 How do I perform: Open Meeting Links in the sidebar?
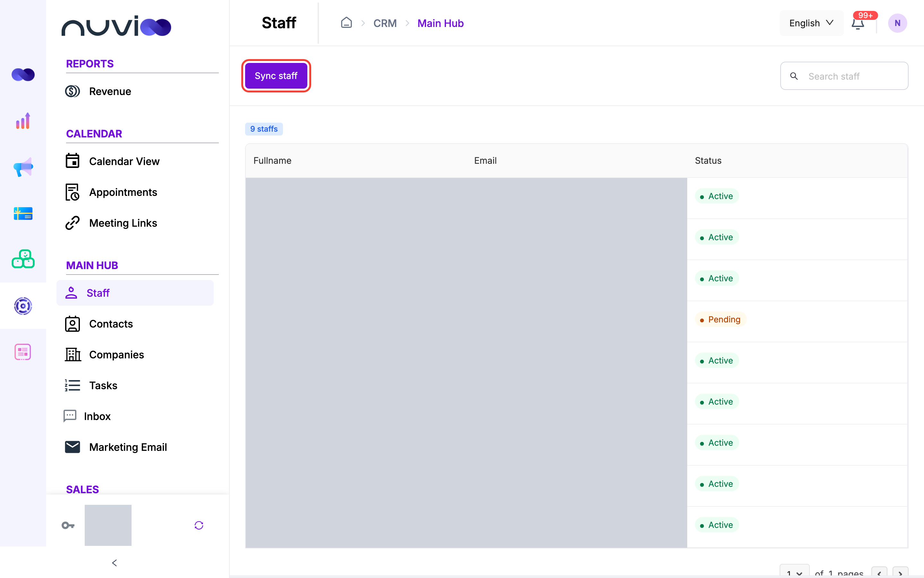tap(123, 223)
